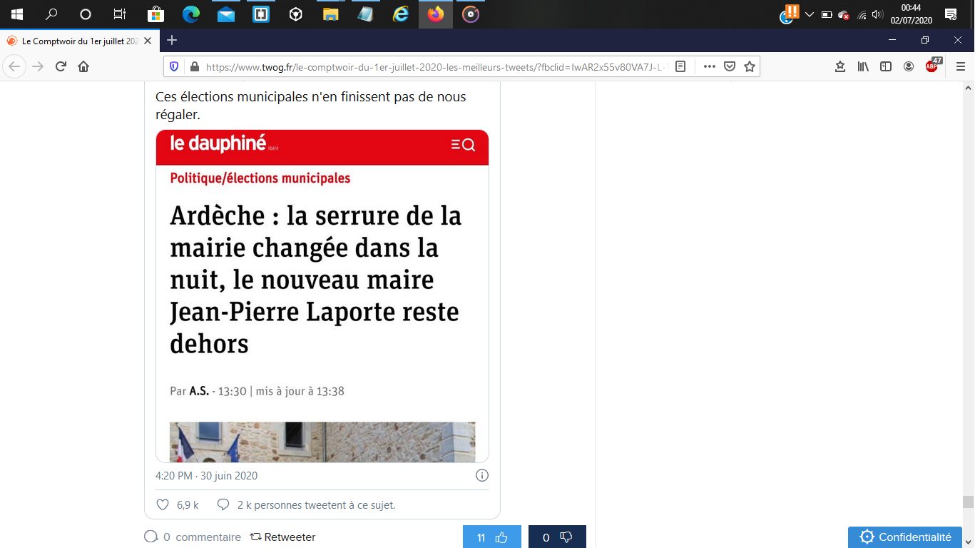
Task: Go to the Firefox home page
Action: [83, 66]
